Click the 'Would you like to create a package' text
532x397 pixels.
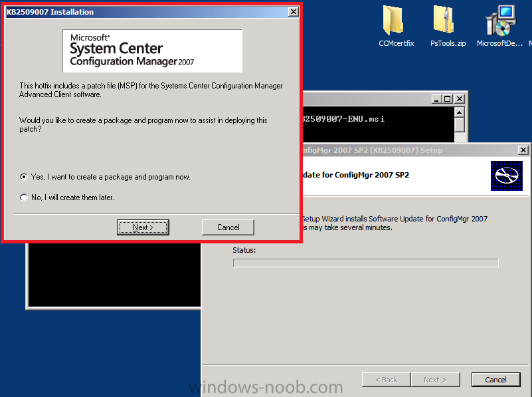pos(143,124)
